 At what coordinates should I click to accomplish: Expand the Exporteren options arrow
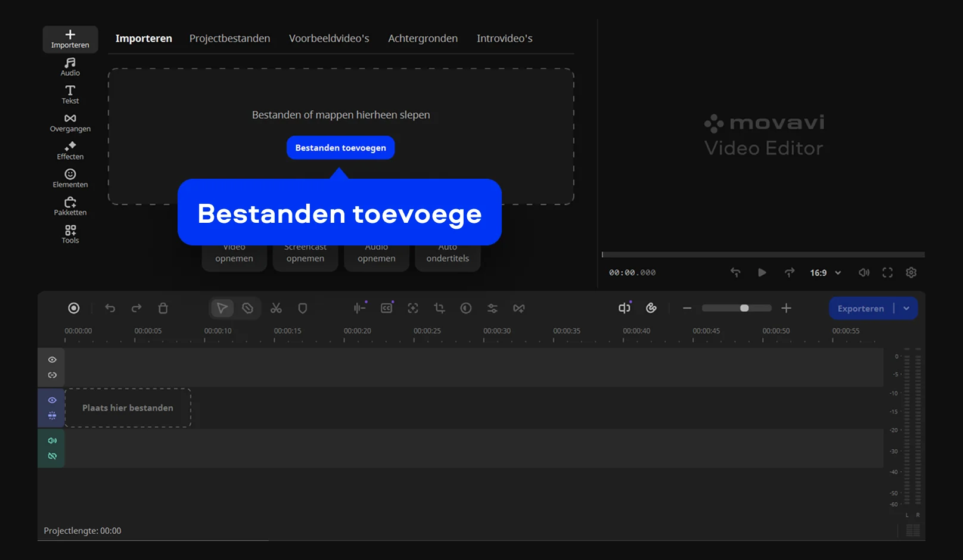point(906,309)
